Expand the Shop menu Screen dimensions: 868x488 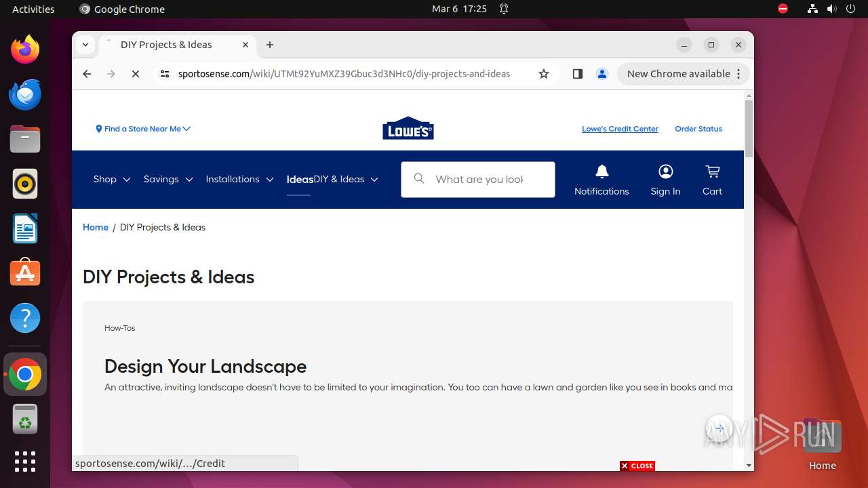(112, 179)
